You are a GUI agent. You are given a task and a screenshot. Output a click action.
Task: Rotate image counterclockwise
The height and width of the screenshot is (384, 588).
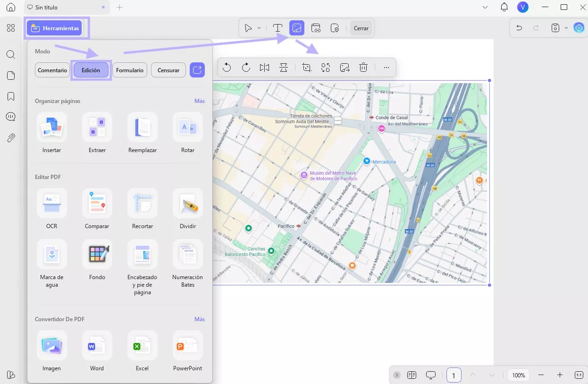[x=227, y=68]
